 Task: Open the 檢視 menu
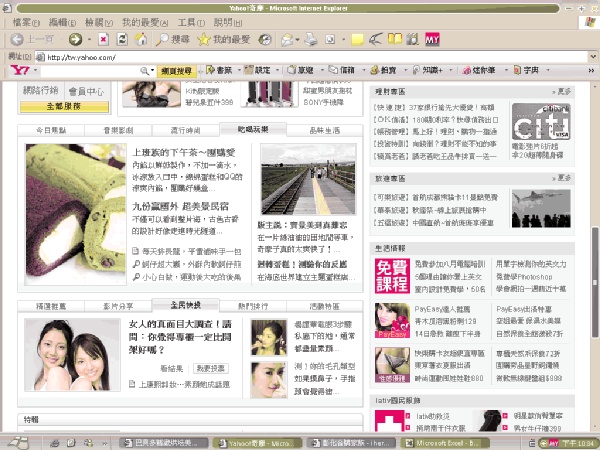click(x=99, y=23)
